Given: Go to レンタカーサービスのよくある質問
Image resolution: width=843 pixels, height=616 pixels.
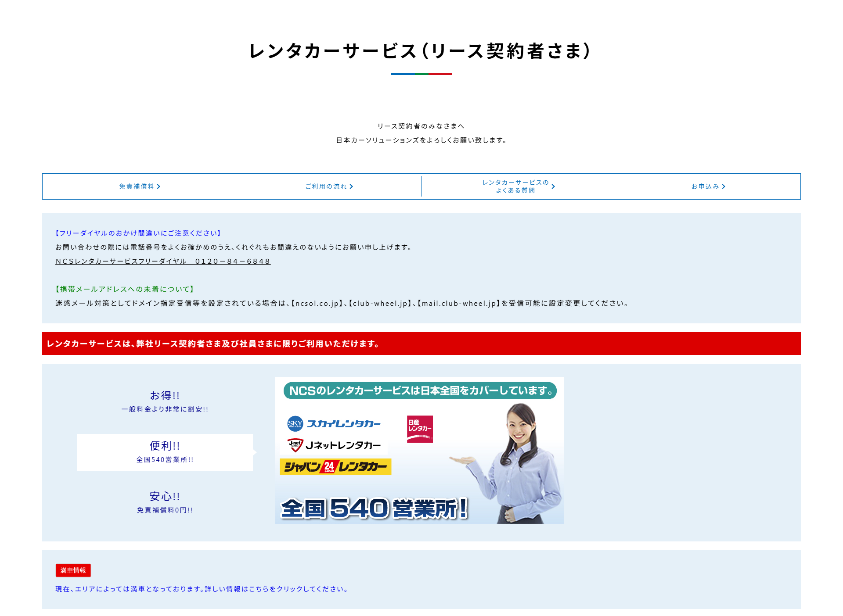Looking at the screenshot, I should pyautogui.click(x=516, y=186).
